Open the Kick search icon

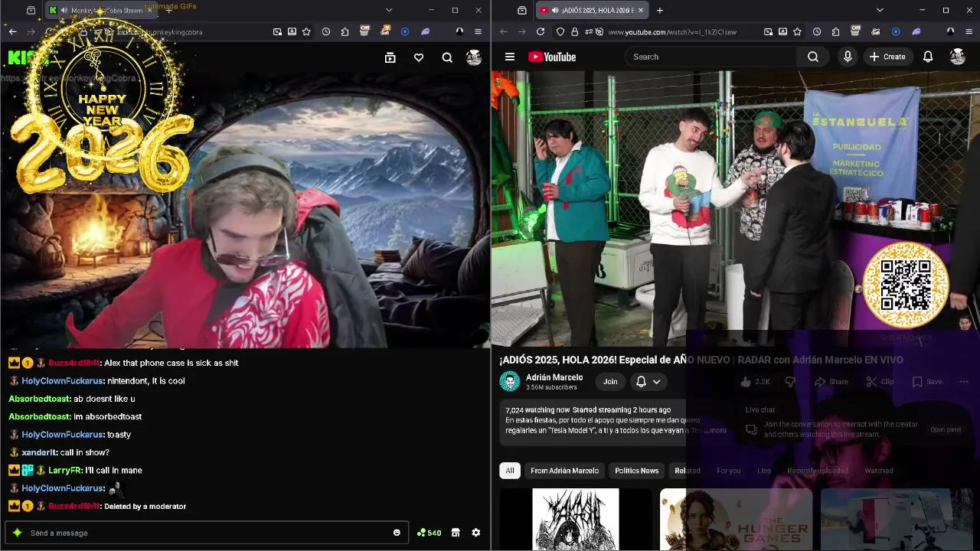(447, 57)
